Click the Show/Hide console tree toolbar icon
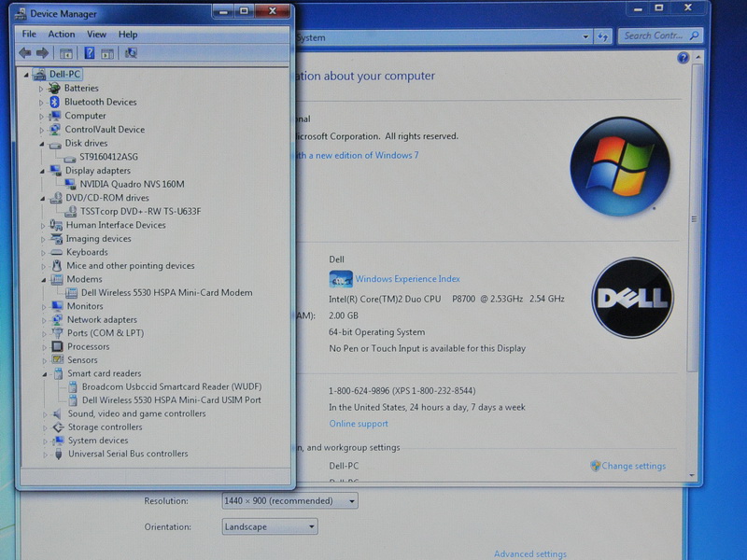Image resolution: width=747 pixels, height=560 pixels. 65,53
